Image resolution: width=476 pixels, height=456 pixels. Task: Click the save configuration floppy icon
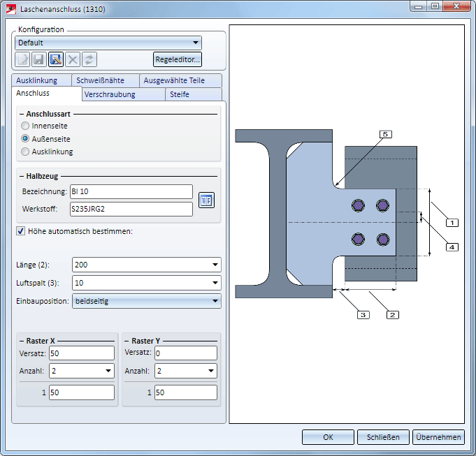39,59
